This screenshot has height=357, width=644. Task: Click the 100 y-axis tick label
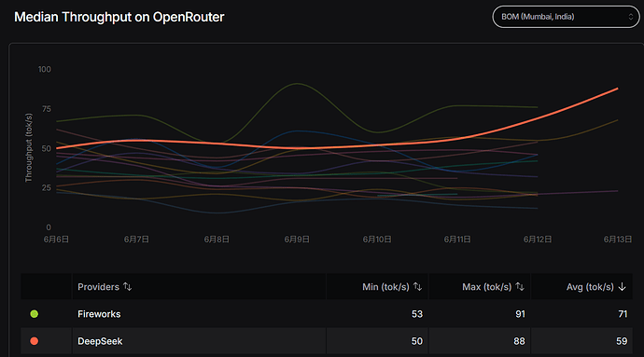pos(45,69)
